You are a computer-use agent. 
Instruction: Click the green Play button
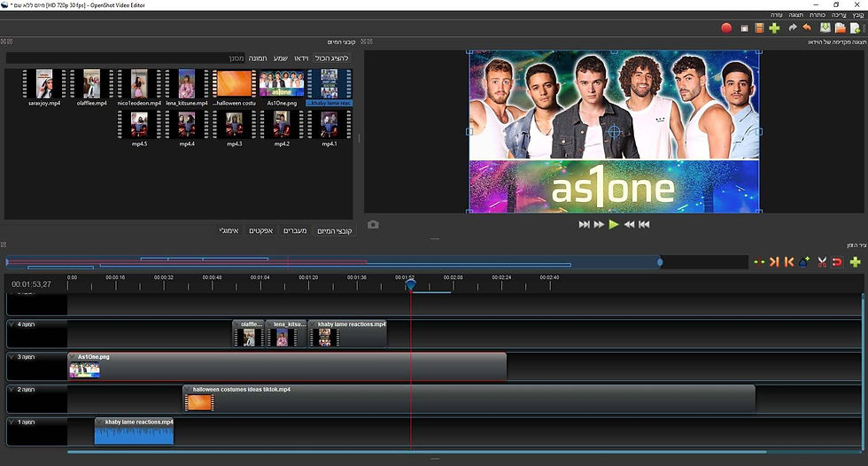pos(613,224)
